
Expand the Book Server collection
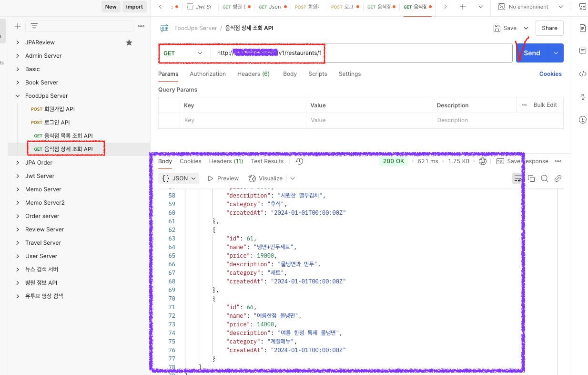coord(18,83)
